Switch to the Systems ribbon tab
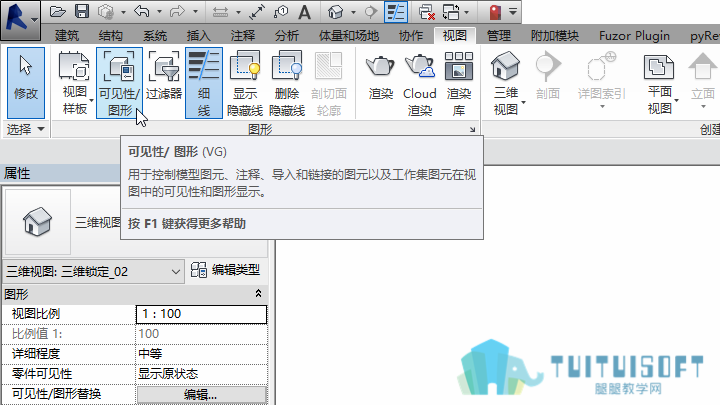The width and height of the screenshot is (720, 405). pyautogui.click(x=155, y=35)
